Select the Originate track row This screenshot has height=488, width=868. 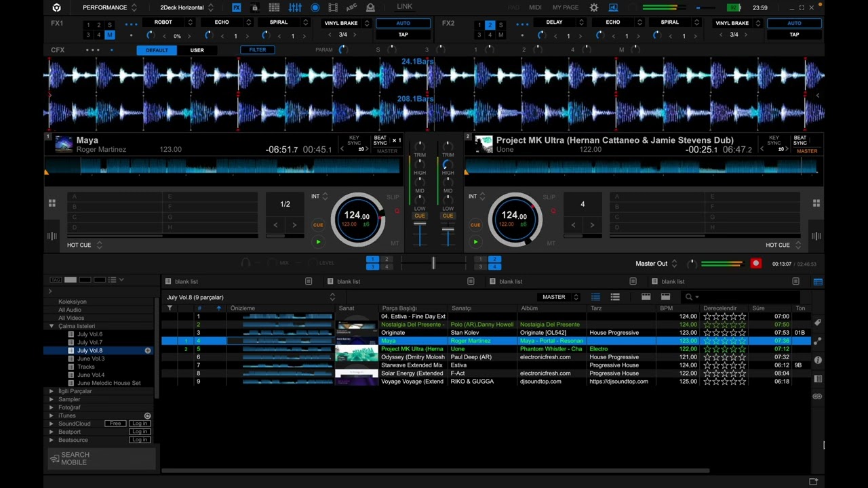(x=486, y=333)
